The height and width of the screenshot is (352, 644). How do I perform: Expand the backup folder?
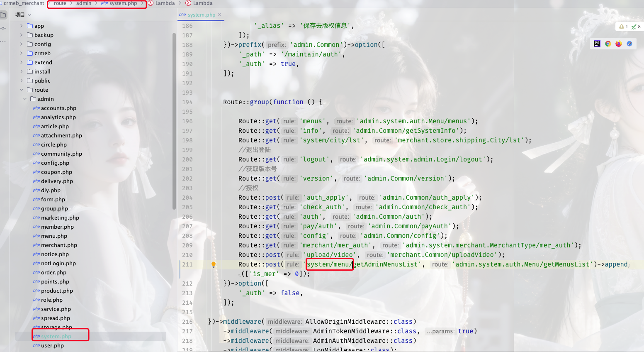22,35
